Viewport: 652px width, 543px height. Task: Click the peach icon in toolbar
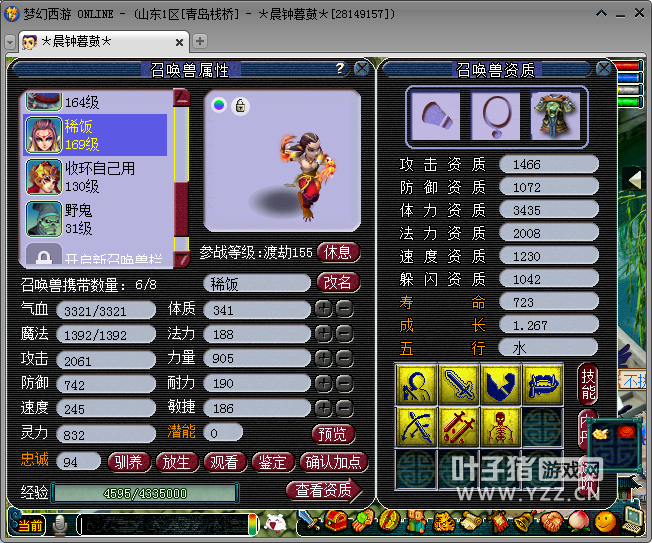[x=579, y=521]
